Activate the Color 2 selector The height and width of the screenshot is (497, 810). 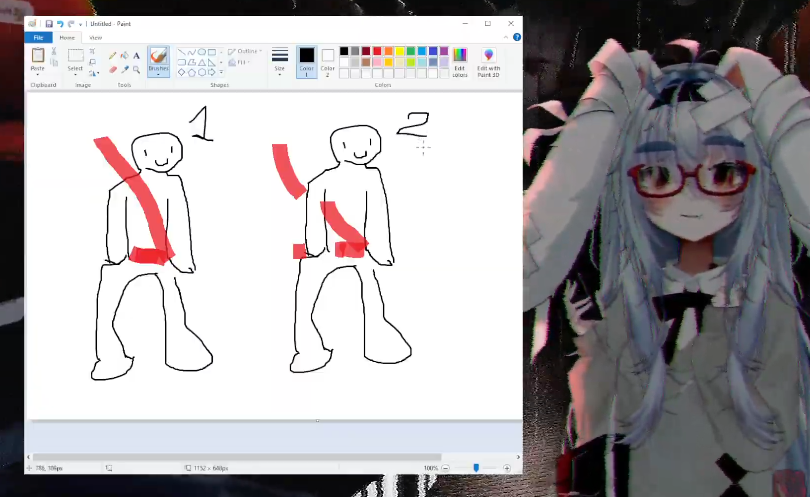[x=327, y=60]
